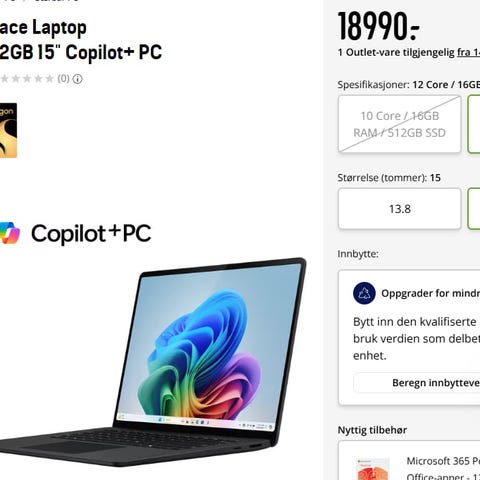Click the rating info icon beside (0)
Image resolution: width=480 pixels, height=480 pixels.
[x=78, y=79]
